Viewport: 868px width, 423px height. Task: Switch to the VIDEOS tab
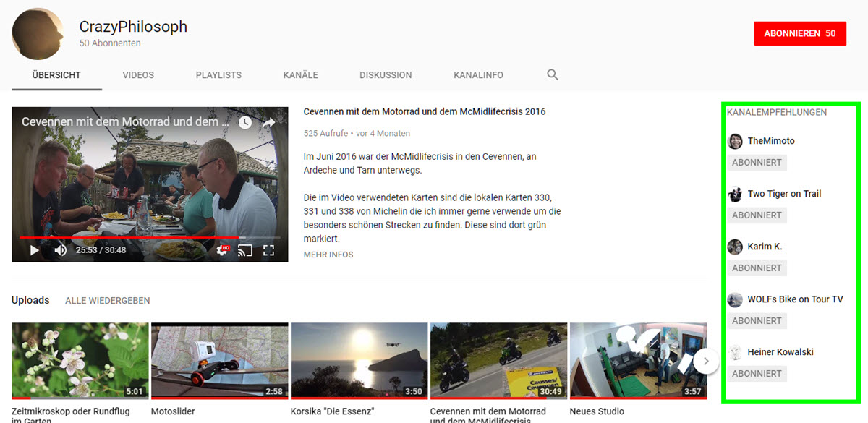(138, 75)
